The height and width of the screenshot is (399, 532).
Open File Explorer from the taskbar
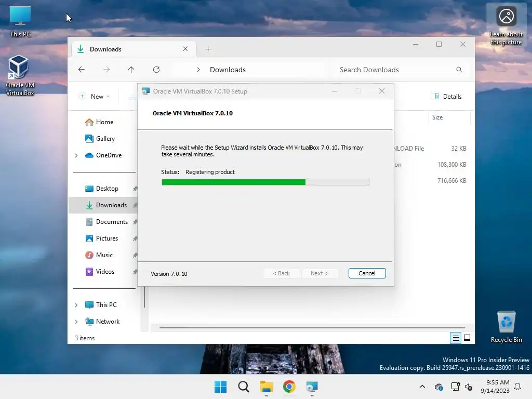267,387
